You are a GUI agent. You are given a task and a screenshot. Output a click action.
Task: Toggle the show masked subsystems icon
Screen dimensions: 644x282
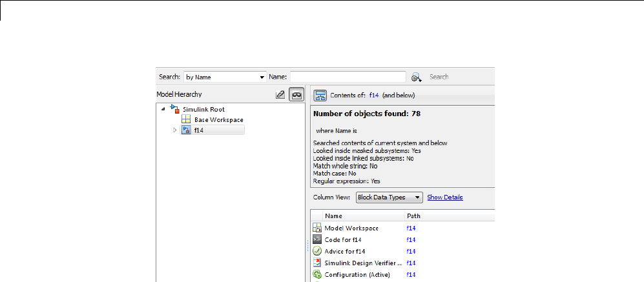(x=296, y=95)
